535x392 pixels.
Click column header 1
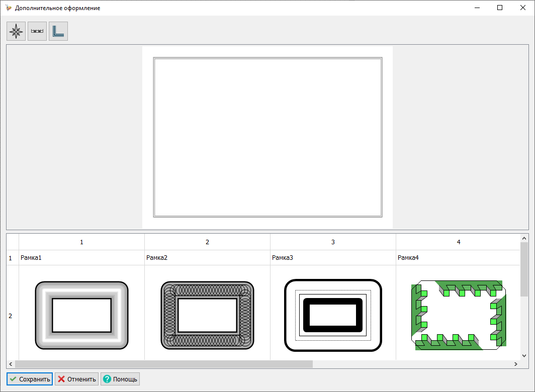(x=81, y=242)
